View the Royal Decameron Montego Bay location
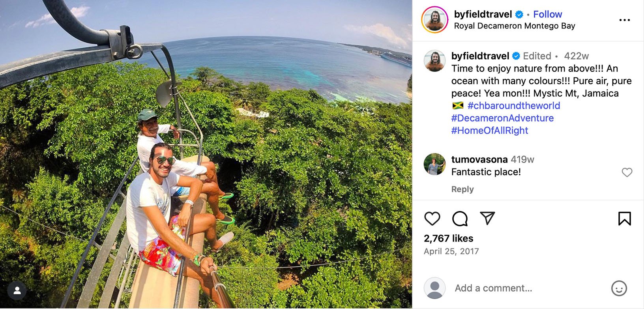 point(514,26)
